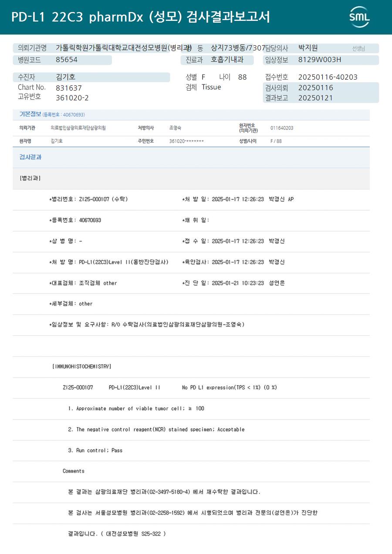The image size is (392, 554).
Task: Select the report title 'PD-L1 22C3 pharmDx (성모) 검사결과보고서'
Action: click(141, 17)
